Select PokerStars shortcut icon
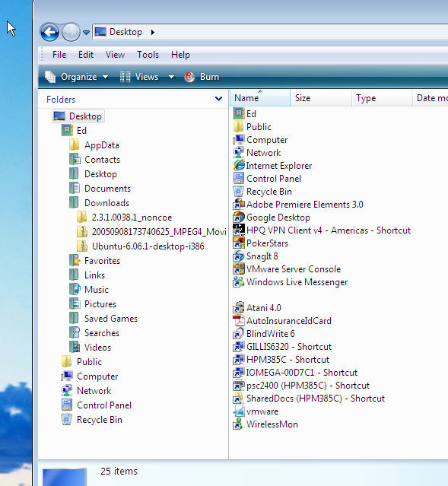Image resolution: width=448 pixels, height=486 pixels. [239, 243]
